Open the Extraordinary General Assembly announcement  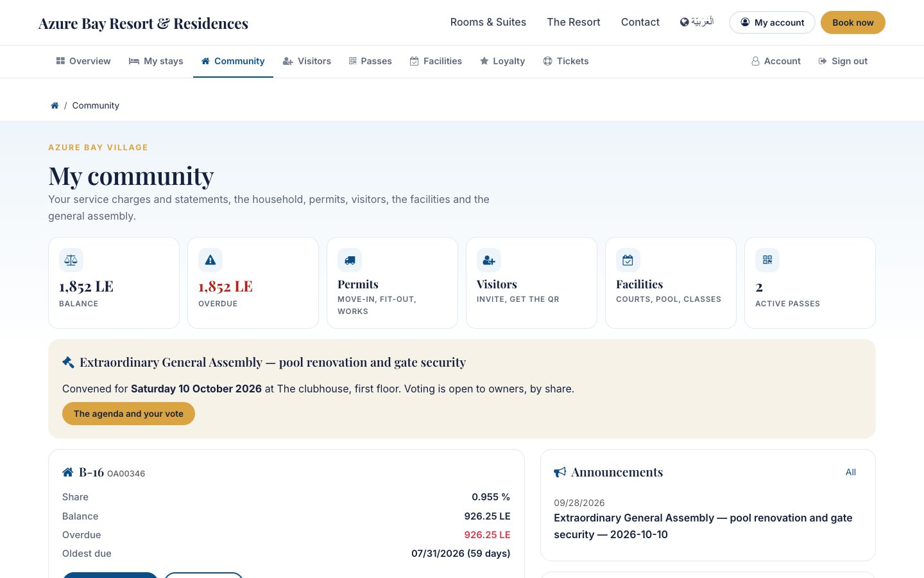(703, 526)
